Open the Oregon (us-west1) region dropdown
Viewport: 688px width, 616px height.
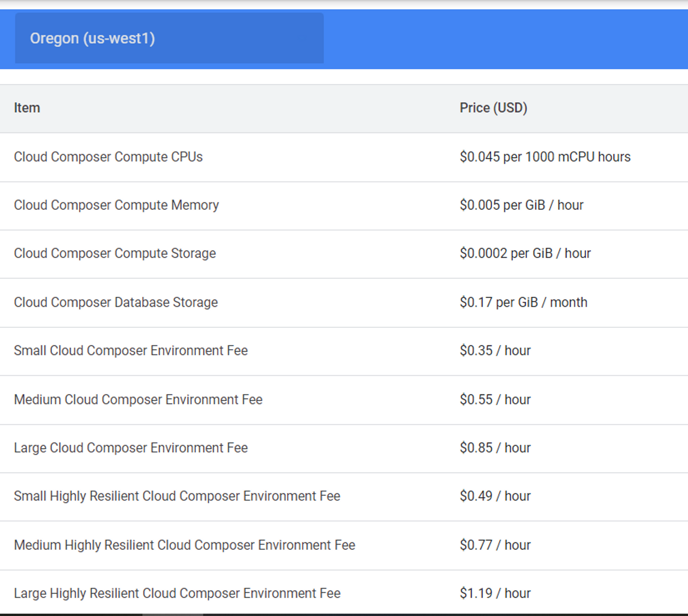click(169, 38)
